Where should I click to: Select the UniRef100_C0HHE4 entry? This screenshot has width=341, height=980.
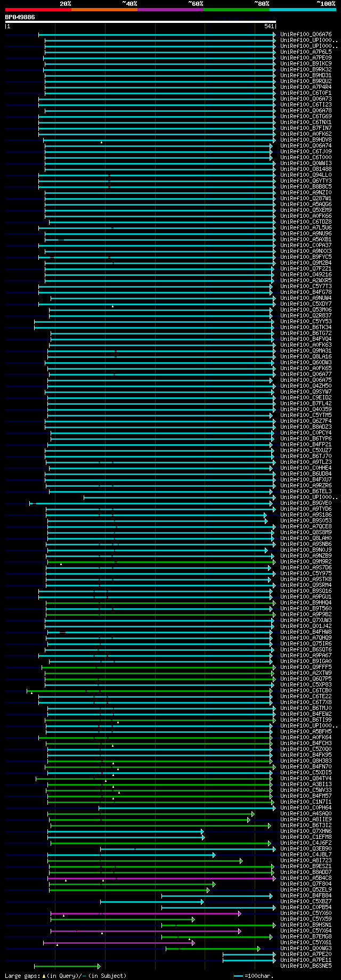pos(306,468)
